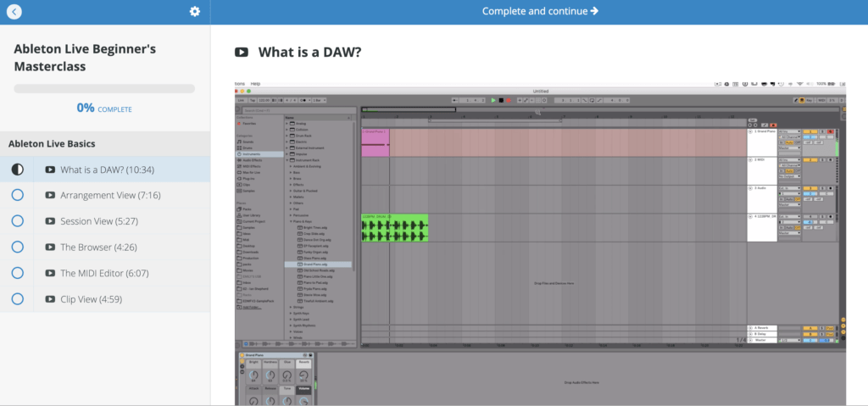Click the tempo value field
The image size is (868, 406).
(x=264, y=100)
